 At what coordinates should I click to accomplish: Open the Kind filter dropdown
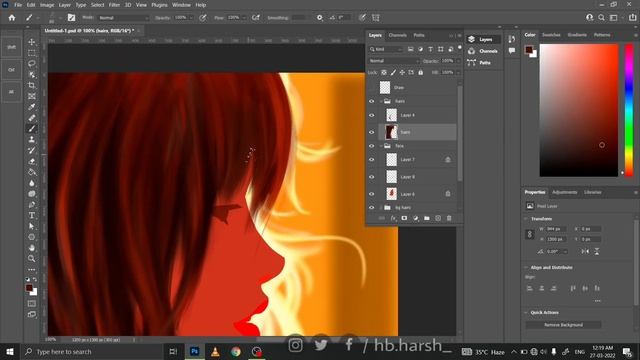pyautogui.click(x=386, y=49)
